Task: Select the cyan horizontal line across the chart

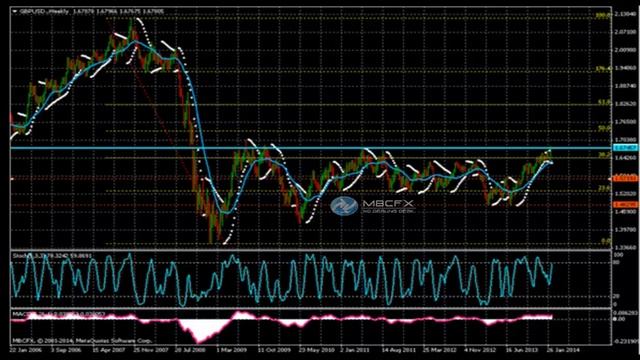Action: [x=311, y=148]
